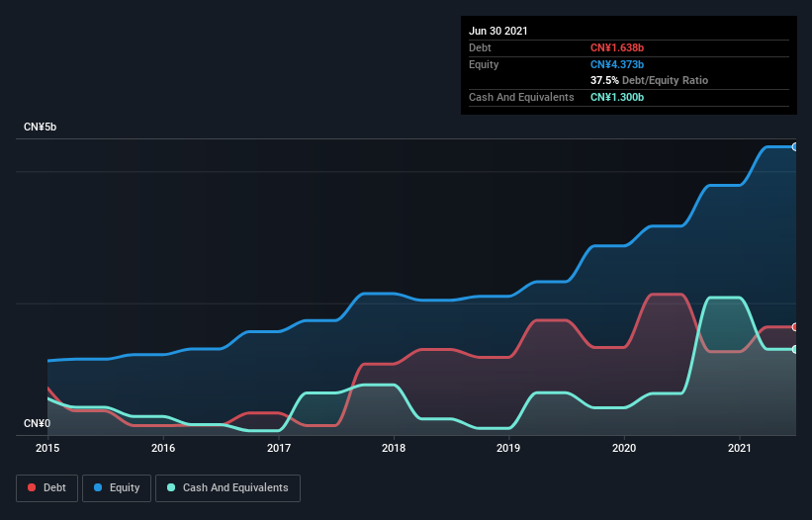Select the 2018 axis label
Image resolution: width=812 pixels, height=520 pixels.
click(394, 448)
